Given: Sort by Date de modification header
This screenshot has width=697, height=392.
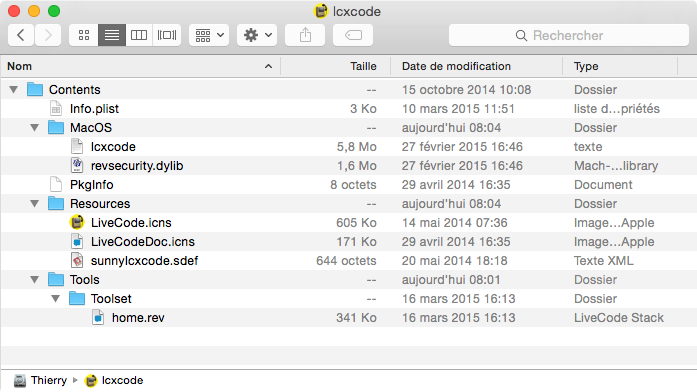Looking at the screenshot, I should 477,66.
